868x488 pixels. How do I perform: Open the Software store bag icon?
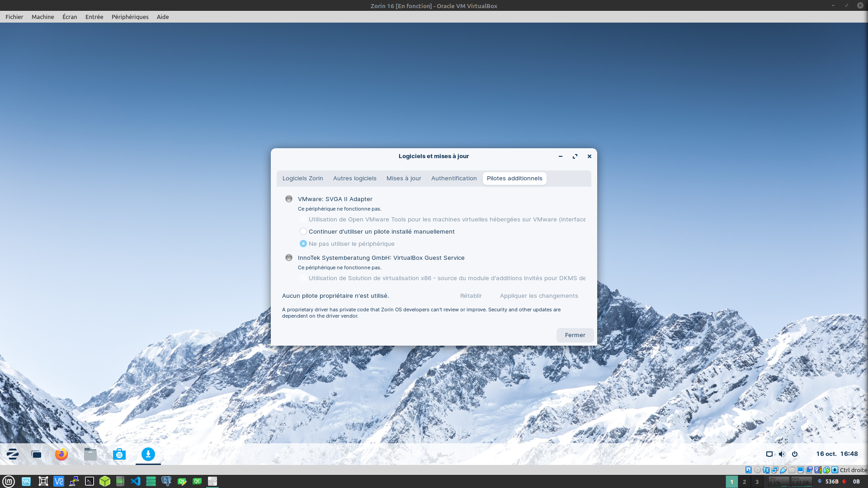point(119,454)
